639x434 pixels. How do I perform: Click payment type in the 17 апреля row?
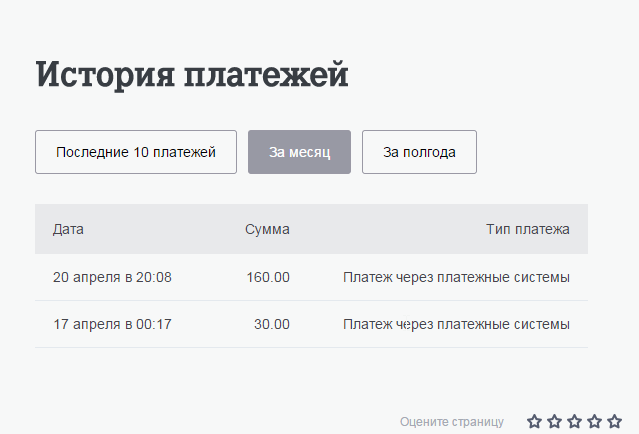coord(456,324)
